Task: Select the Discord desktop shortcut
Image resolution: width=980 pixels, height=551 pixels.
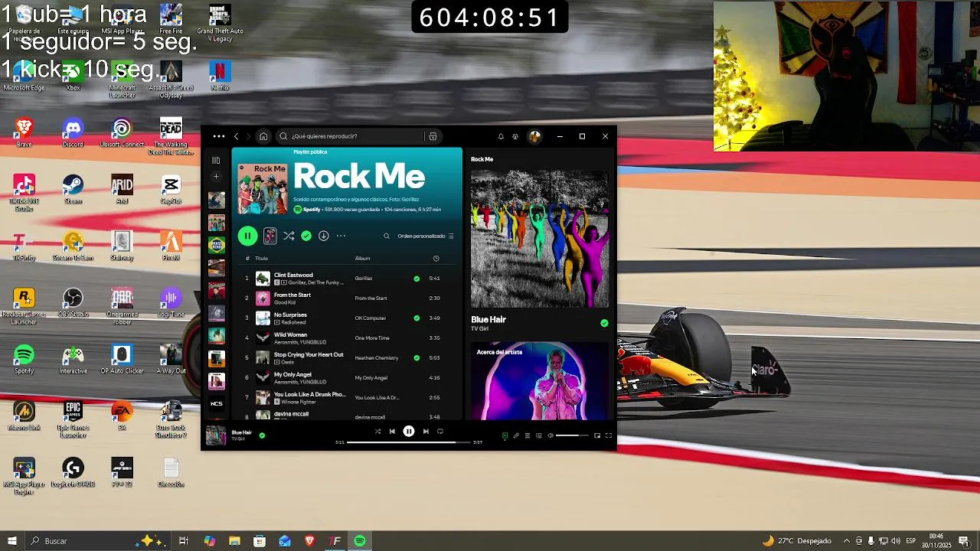Action: [73, 132]
